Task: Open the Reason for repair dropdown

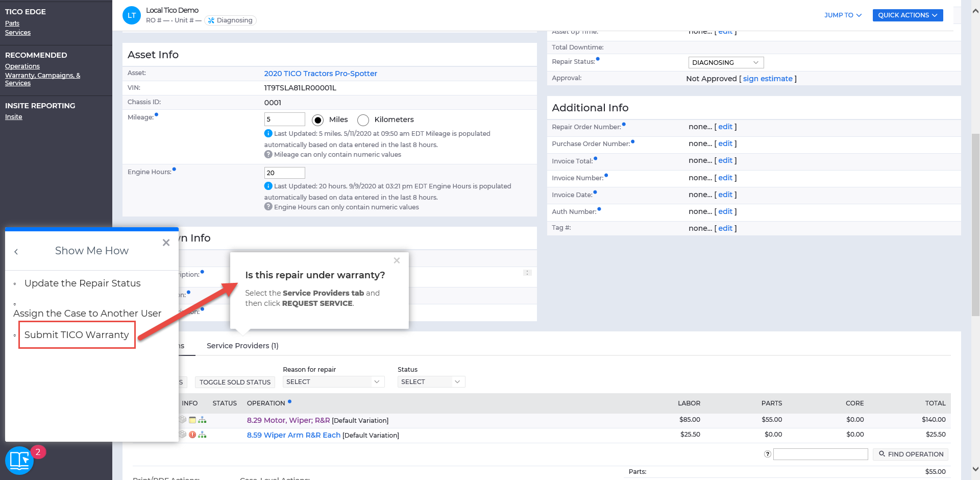Action: point(333,381)
